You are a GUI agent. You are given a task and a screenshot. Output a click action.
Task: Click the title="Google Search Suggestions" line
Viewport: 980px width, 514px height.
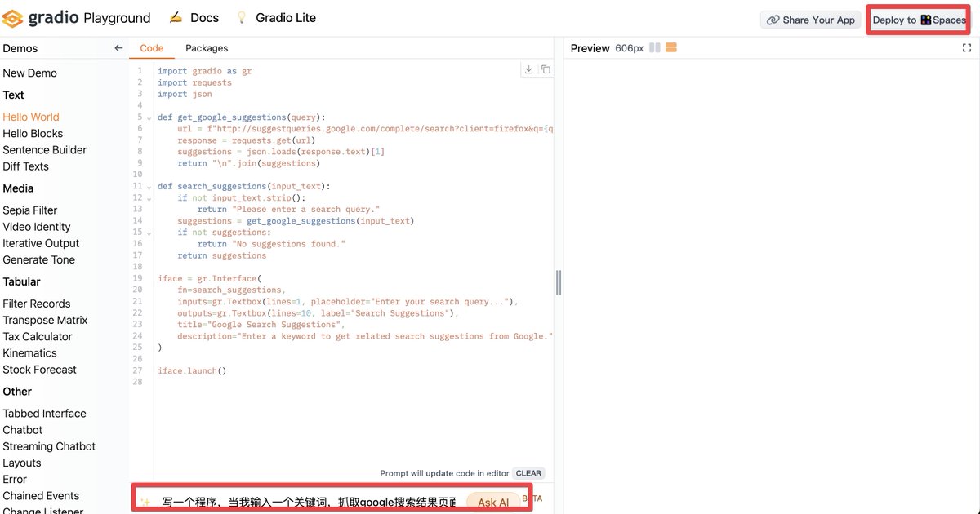click(x=261, y=325)
